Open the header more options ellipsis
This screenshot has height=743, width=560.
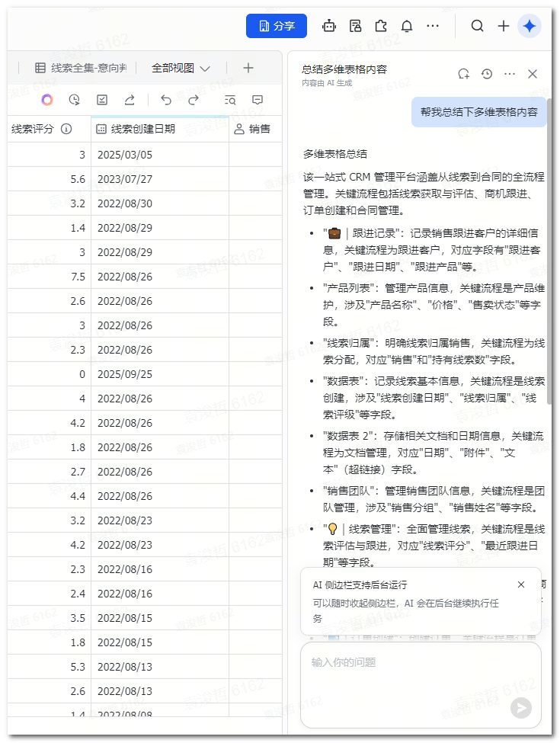[433, 26]
